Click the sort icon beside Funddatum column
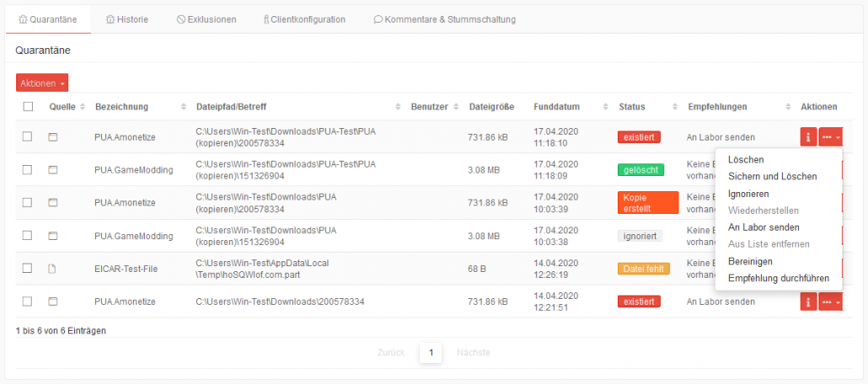 [605, 107]
